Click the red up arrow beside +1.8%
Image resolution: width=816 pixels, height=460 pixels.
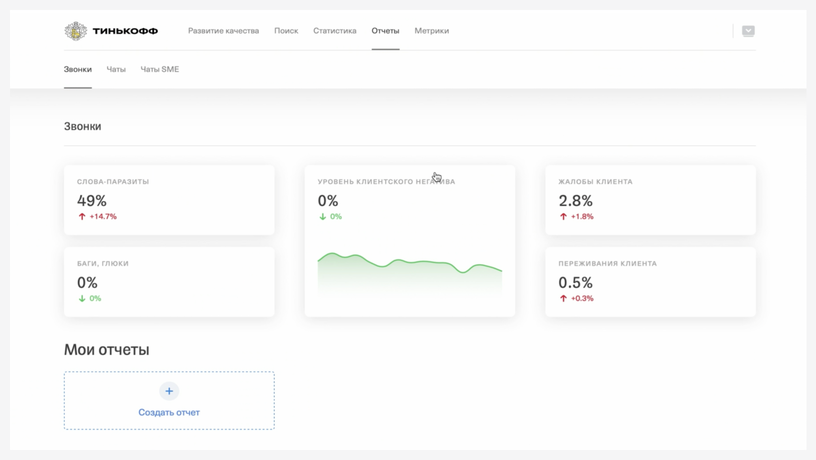click(x=563, y=216)
